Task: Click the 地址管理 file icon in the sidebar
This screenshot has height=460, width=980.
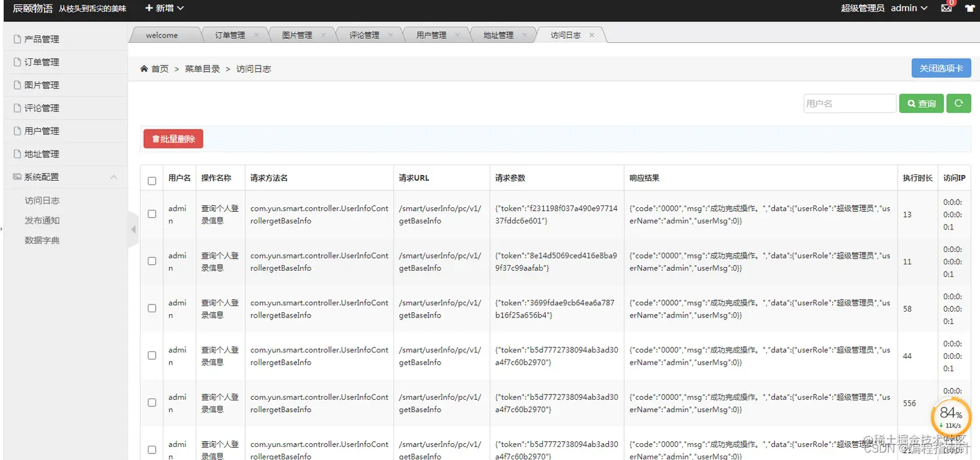Action: [x=17, y=154]
